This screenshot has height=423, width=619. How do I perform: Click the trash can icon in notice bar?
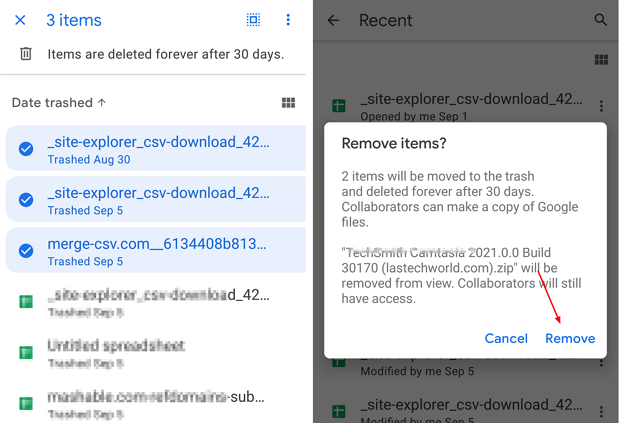pyautogui.click(x=26, y=54)
